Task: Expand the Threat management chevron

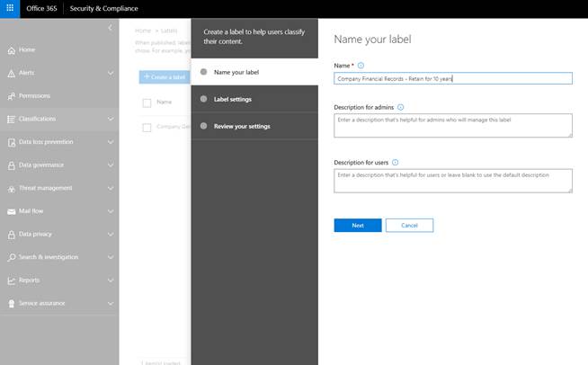Action: click(111, 188)
